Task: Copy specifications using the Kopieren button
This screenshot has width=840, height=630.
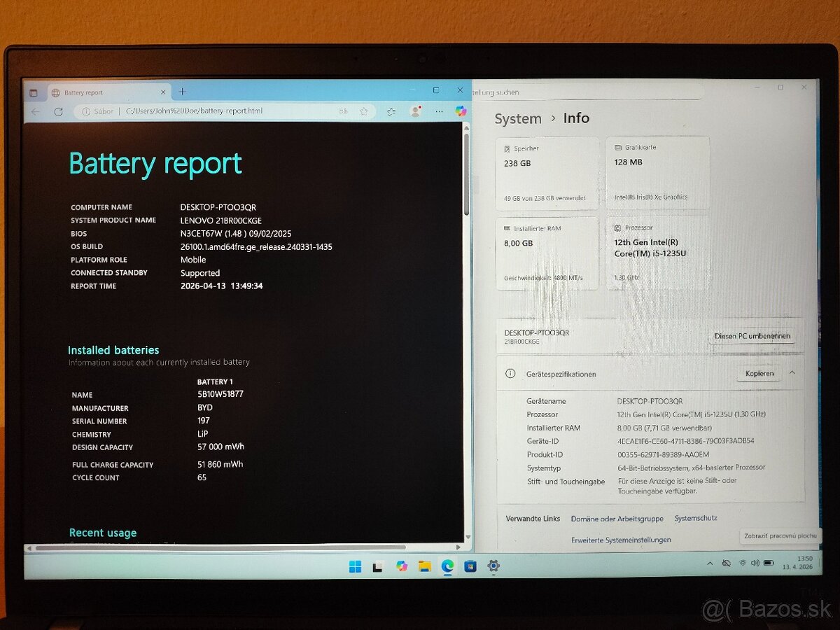Action: [x=759, y=374]
